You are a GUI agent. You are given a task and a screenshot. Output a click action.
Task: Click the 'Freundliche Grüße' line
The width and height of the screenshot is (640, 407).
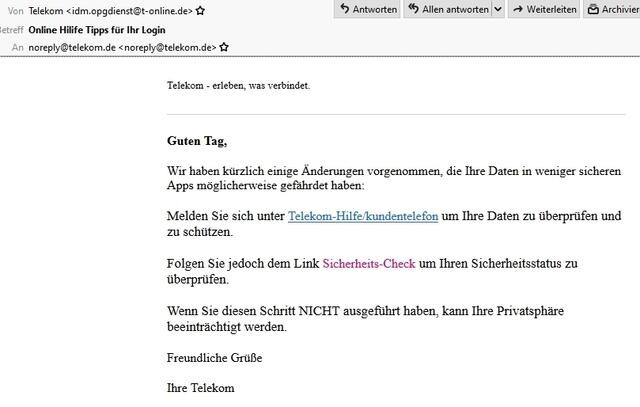214,358
